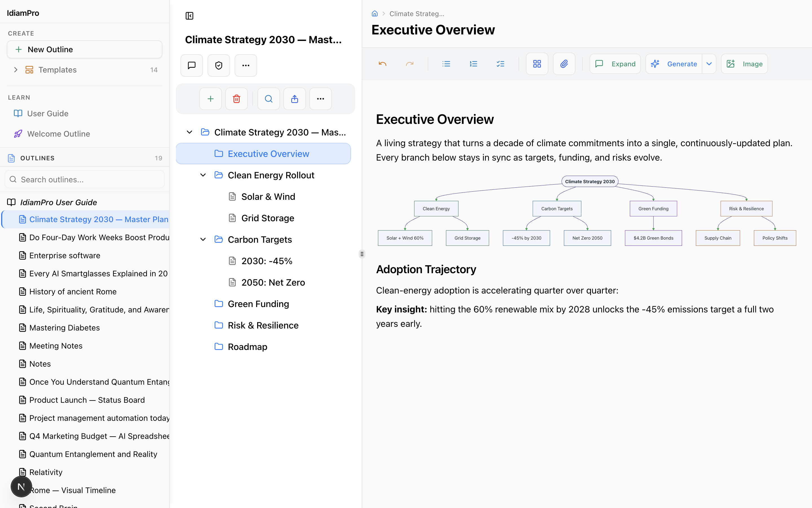
Task: Collapse the Climate Strategy 2030 root node
Action: [189, 132]
